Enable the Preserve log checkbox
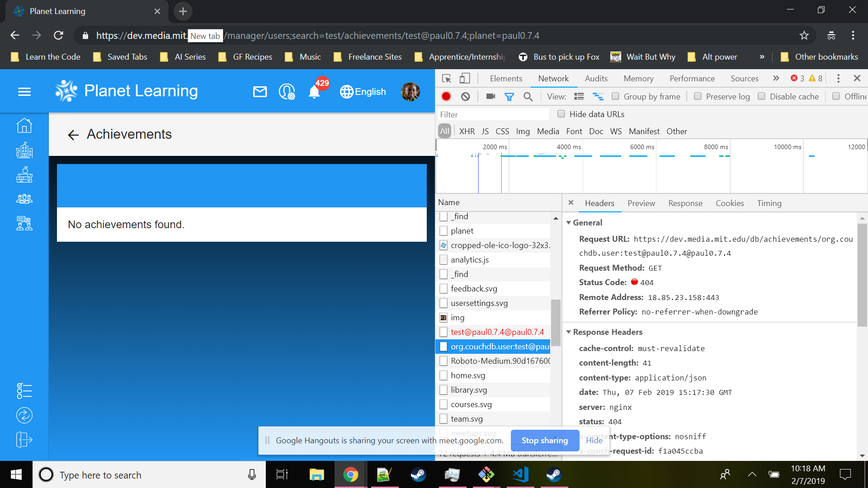 pos(698,96)
